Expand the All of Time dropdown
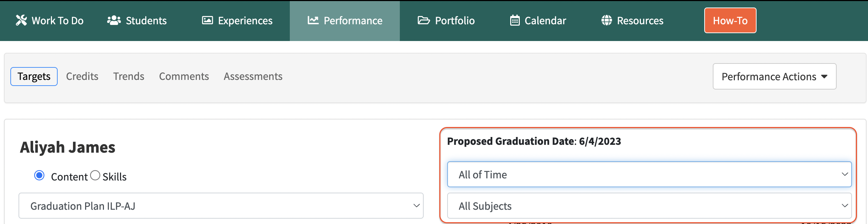 tap(649, 174)
